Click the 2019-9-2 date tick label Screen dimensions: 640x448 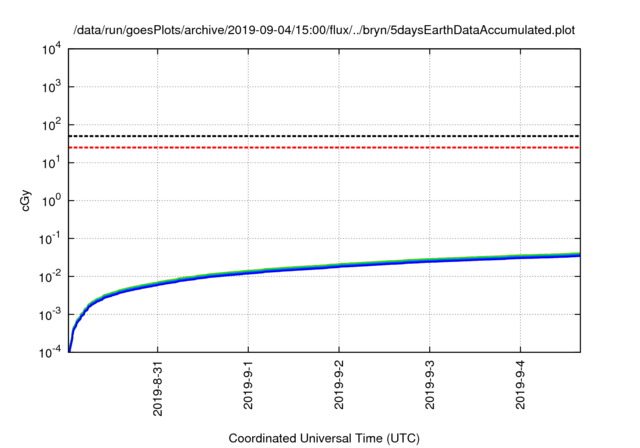pos(339,385)
